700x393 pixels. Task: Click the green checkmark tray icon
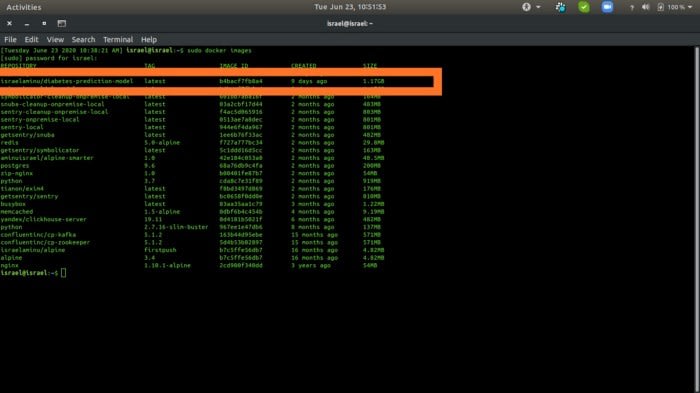click(583, 7)
